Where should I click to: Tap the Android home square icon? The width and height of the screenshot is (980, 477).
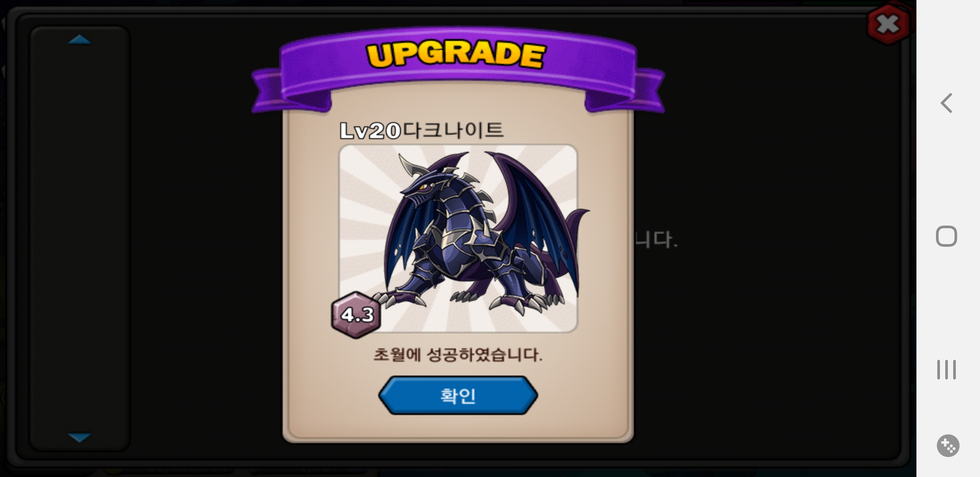click(x=947, y=237)
